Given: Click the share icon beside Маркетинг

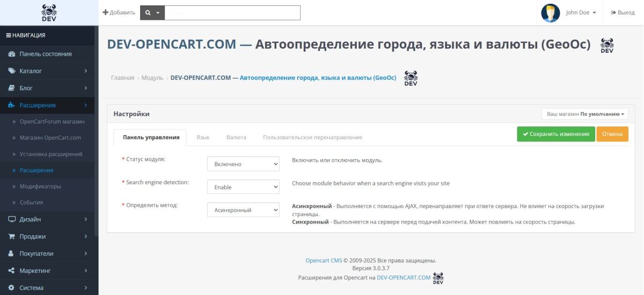Looking at the screenshot, I should [11, 271].
